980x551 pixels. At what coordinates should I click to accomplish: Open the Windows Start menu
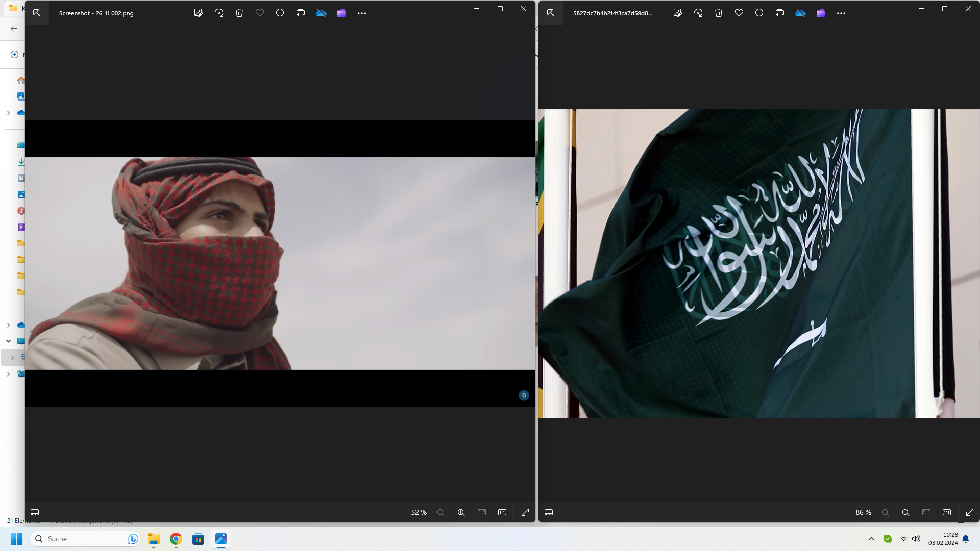[x=16, y=539]
